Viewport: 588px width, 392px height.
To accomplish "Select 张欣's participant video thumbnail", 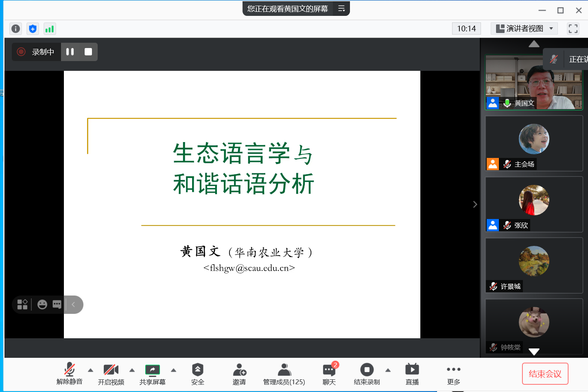I will click(534, 204).
